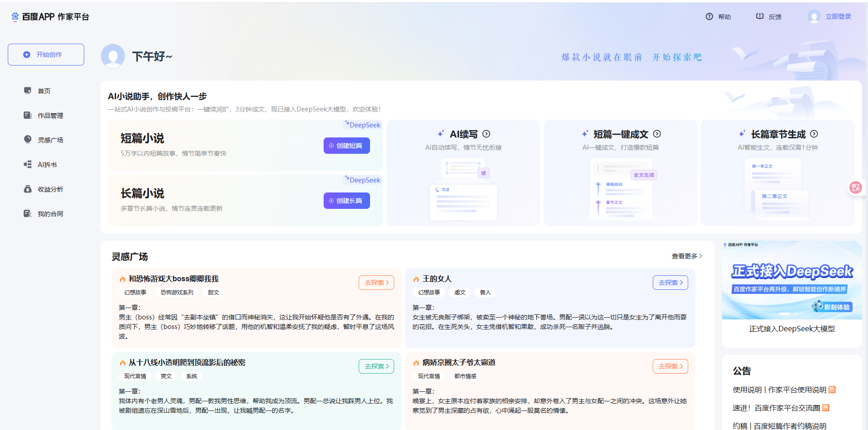This screenshot has height=430, width=868.
Task: Open announcement 速进！百度作家平台交流圈
Action: coord(776,408)
